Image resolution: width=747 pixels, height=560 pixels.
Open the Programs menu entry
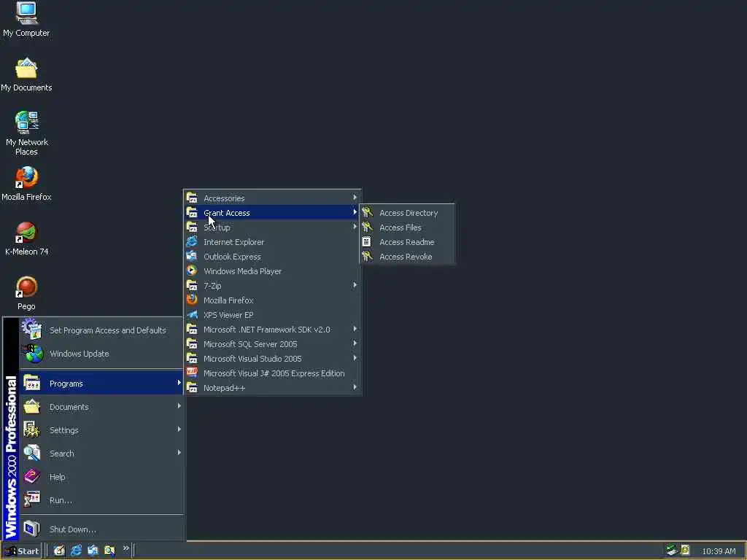point(101,383)
